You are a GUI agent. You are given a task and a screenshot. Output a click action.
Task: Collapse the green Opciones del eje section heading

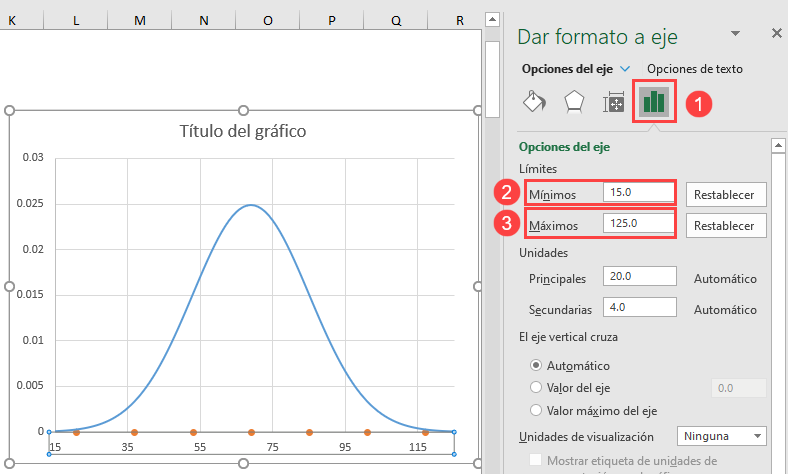564,147
